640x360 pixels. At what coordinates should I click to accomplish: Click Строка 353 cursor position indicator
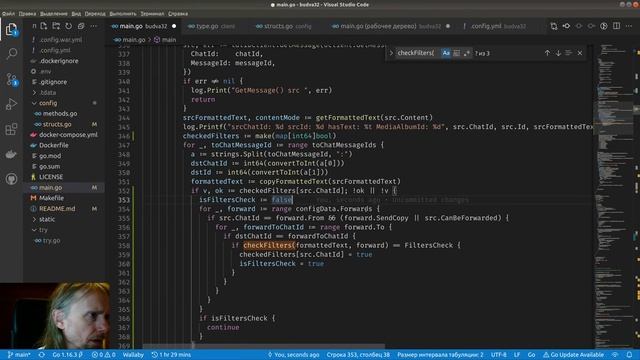coord(358,355)
